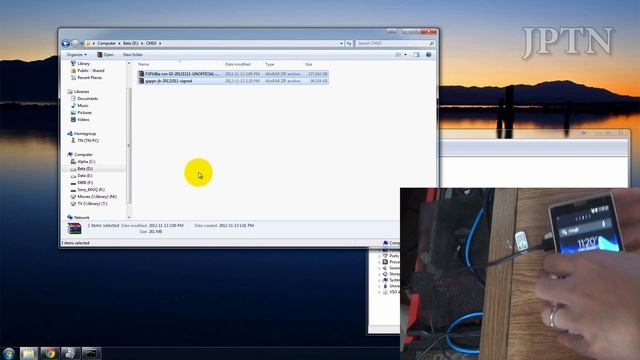Expand System devices node in Device Manager
This screenshot has height=360, width=640.
pyautogui.click(x=380, y=280)
